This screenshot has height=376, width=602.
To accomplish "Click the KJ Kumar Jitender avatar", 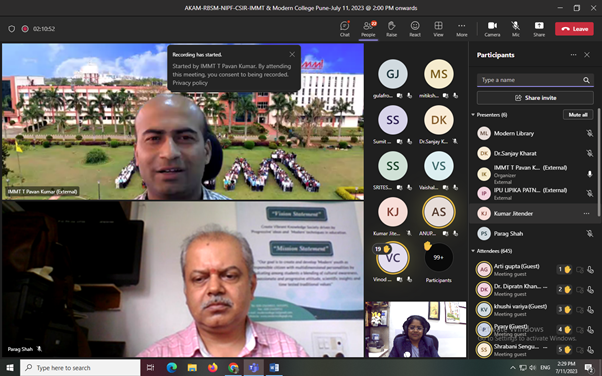I will (392, 212).
